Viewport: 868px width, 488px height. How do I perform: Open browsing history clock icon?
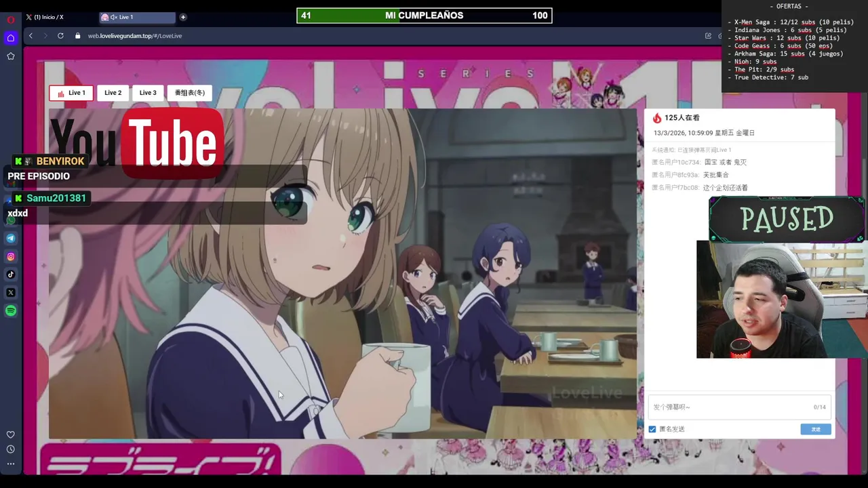[11, 449]
